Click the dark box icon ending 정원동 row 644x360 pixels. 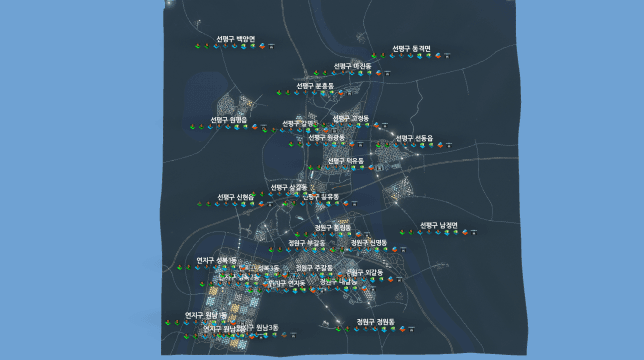[412, 329]
